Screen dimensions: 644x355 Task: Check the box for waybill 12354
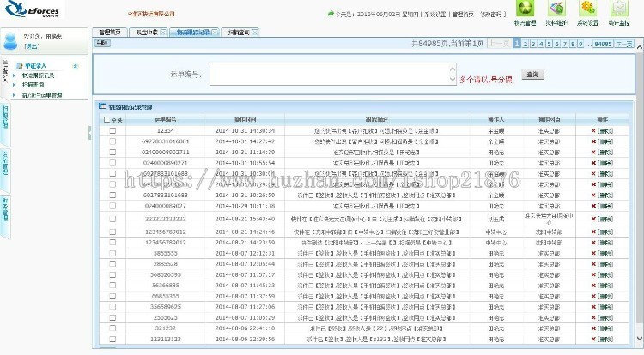pos(112,131)
